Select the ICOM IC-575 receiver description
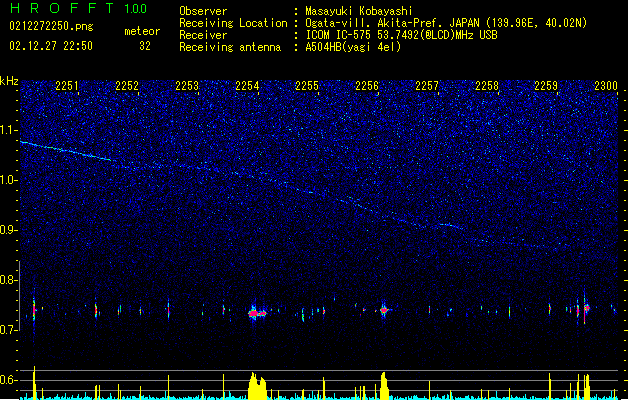The image size is (629, 400). click(401, 35)
